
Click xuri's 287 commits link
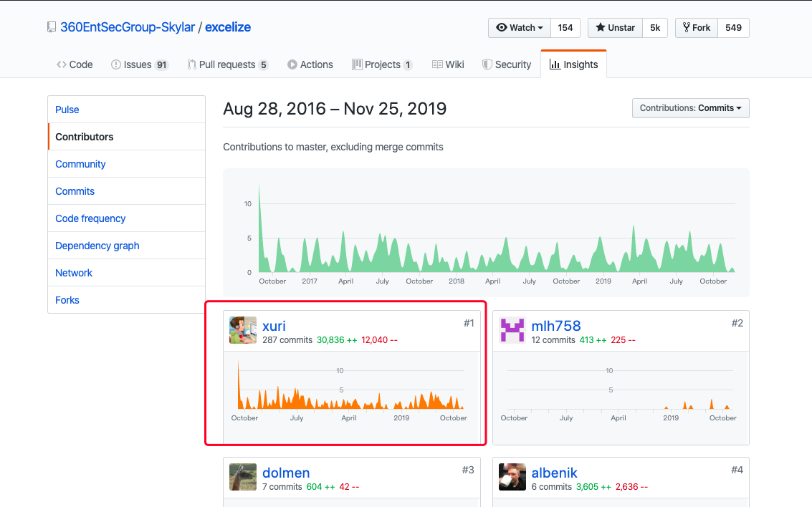pos(287,340)
